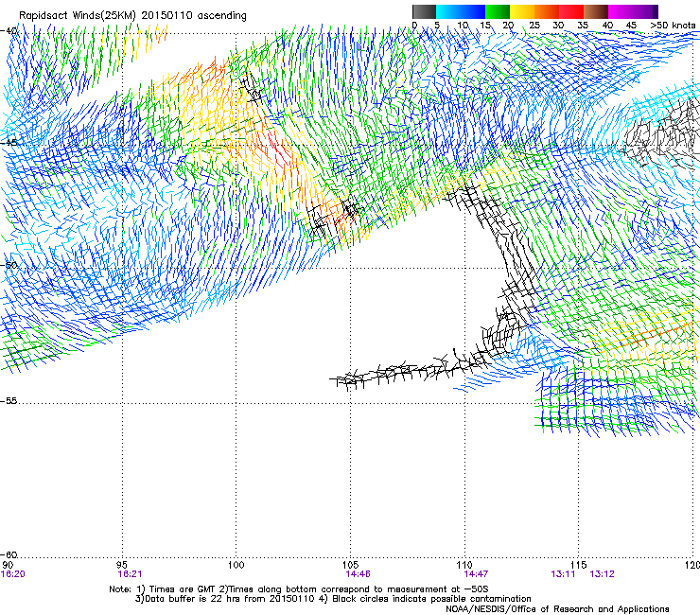
Task: Click the '>50 knots' legend label
Action: coord(673,26)
